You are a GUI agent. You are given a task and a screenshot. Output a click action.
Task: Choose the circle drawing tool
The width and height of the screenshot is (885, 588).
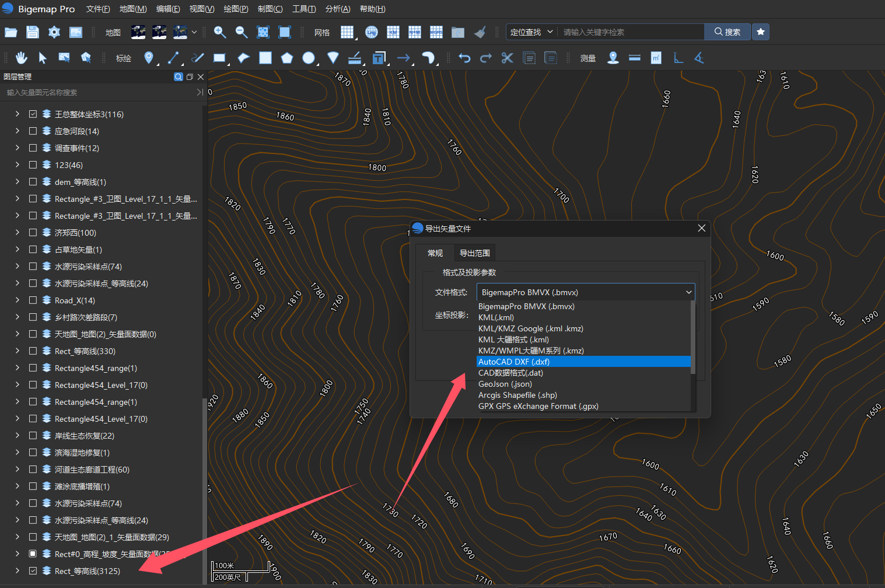pyautogui.click(x=309, y=58)
